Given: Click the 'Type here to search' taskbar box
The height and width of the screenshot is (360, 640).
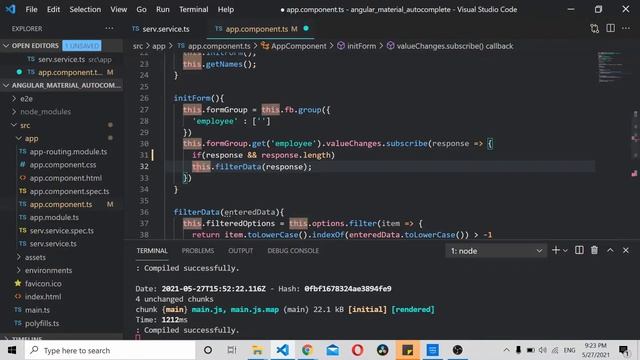Looking at the screenshot, I should pyautogui.click(x=109, y=350).
